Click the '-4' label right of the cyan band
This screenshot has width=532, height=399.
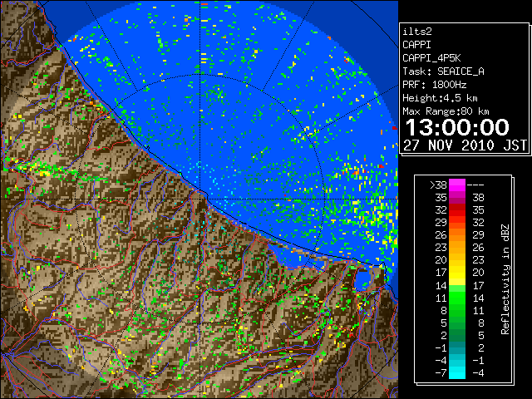(478, 373)
